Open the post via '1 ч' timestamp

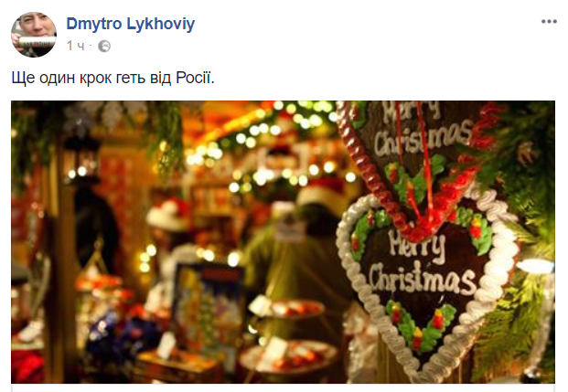point(75,46)
